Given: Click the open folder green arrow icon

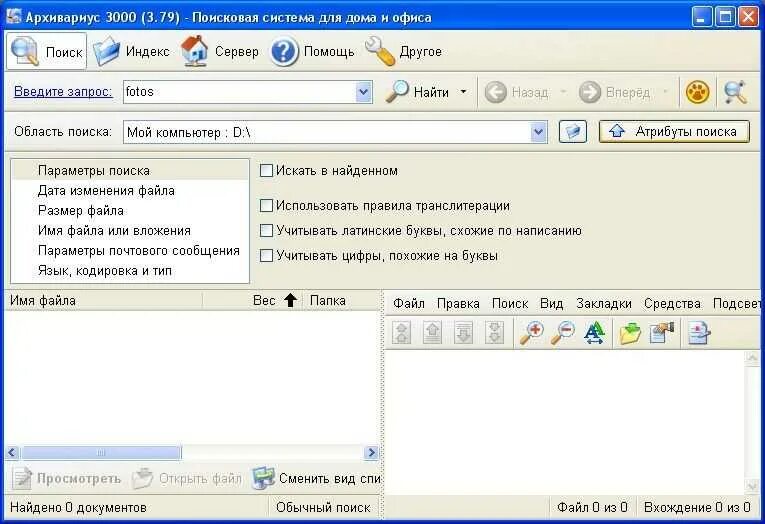Looking at the screenshot, I should coord(630,333).
